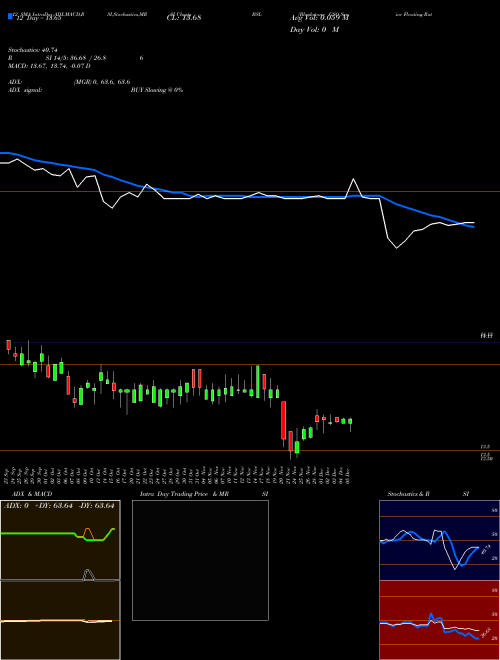500x660 pixels.
Task: Click the ADX (MGR) 0, 63.6, 63.6 values
Action: coord(102,82)
